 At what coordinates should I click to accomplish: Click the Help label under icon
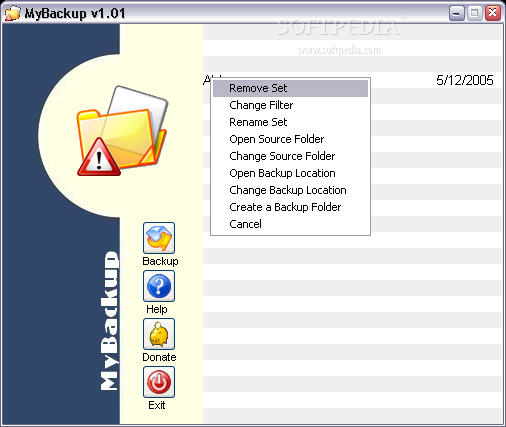point(157,309)
